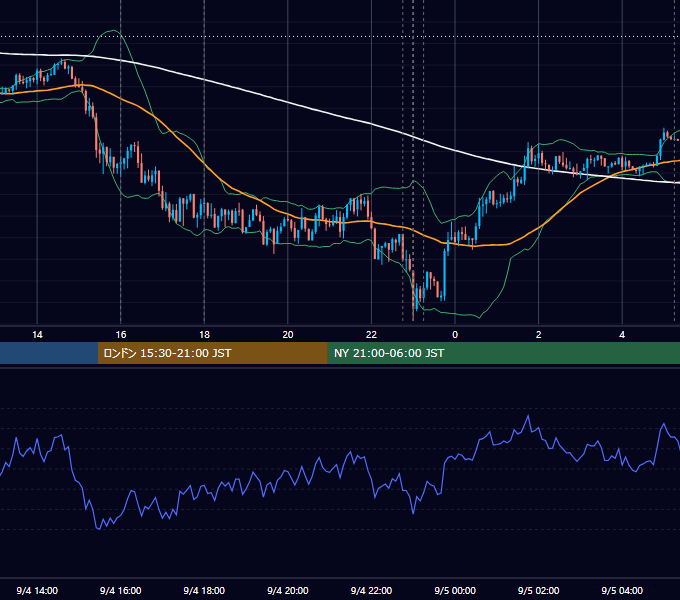The height and width of the screenshot is (600, 680).
Task: Click the ロンドン 15:30-21:00 JST session bar
Action: point(212,353)
